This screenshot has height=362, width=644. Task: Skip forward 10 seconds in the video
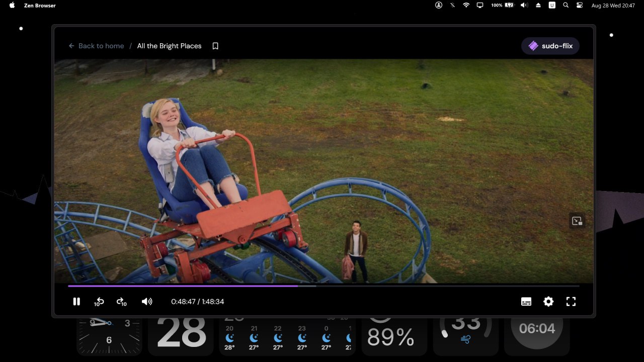coord(121,302)
